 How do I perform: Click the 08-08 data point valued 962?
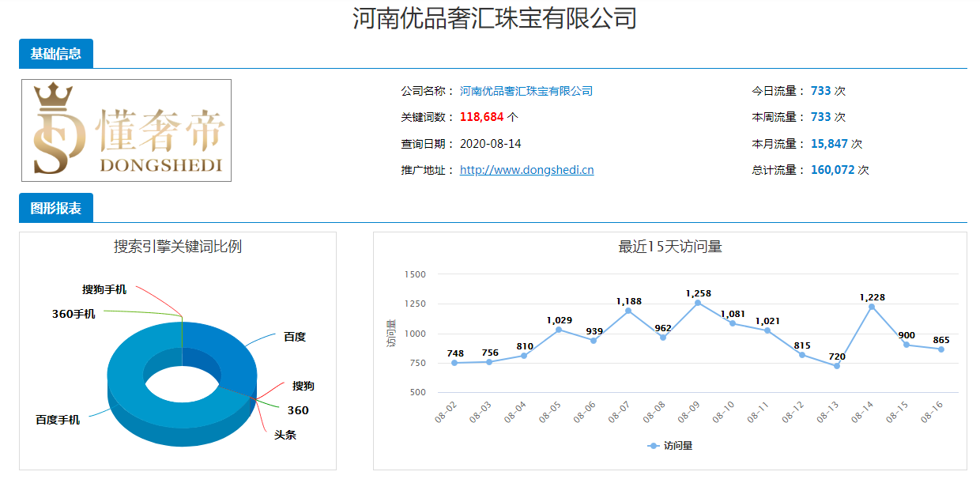(x=663, y=338)
